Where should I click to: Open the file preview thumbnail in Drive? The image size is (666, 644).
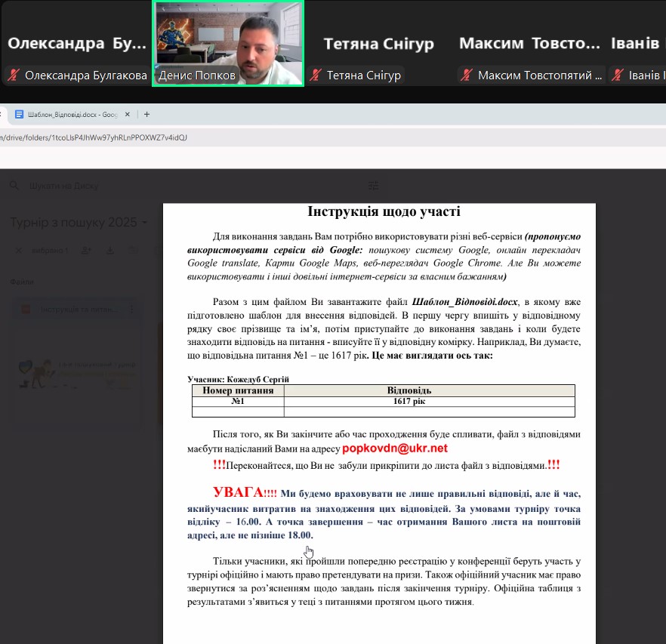77,374
